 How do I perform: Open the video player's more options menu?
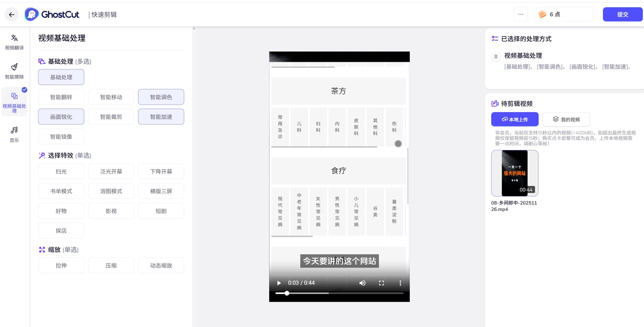(x=400, y=283)
